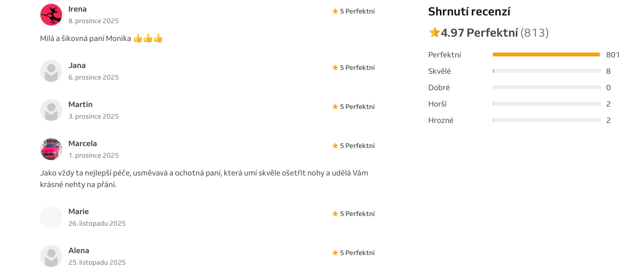Viewport: 644px width, 270px height.
Task: Click the Hrozné rating row label
Action: click(x=441, y=121)
